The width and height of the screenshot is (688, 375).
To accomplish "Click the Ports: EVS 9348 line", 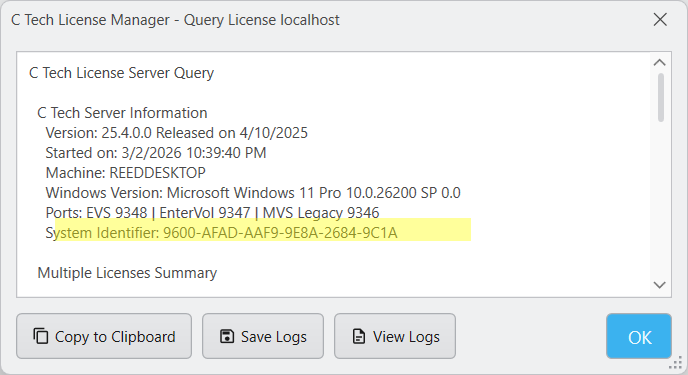I will click(212, 213).
